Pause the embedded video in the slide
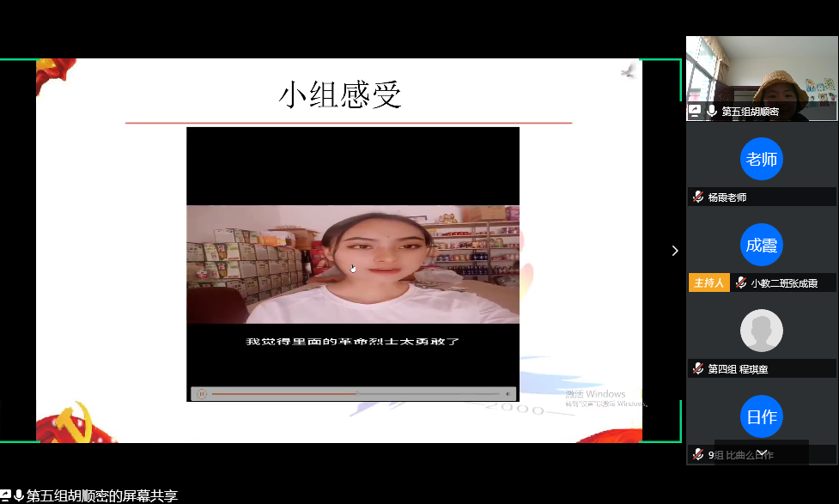Screen dimensions: 839x504 pyautogui.click(x=202, y=394)
